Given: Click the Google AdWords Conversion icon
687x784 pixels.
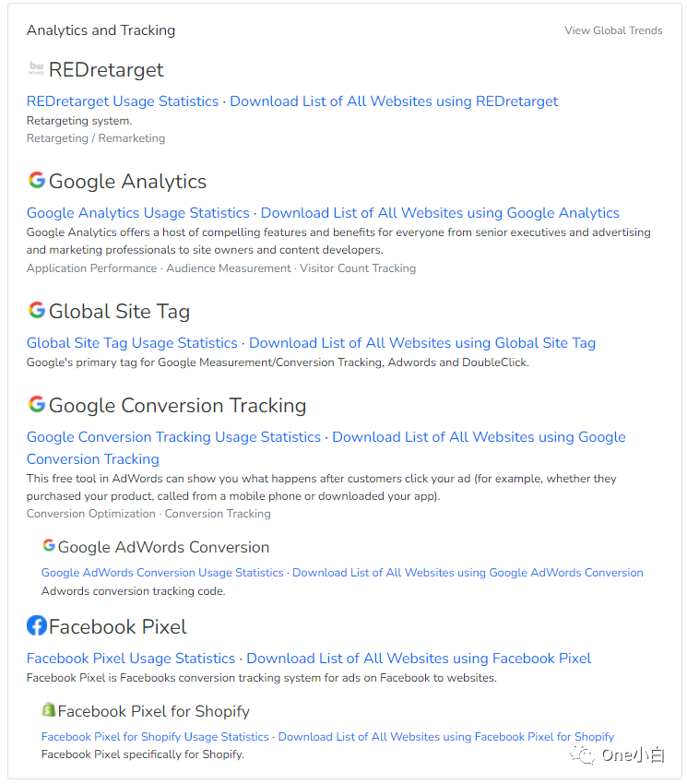Looking at the screenshot, I should point(49,546).
